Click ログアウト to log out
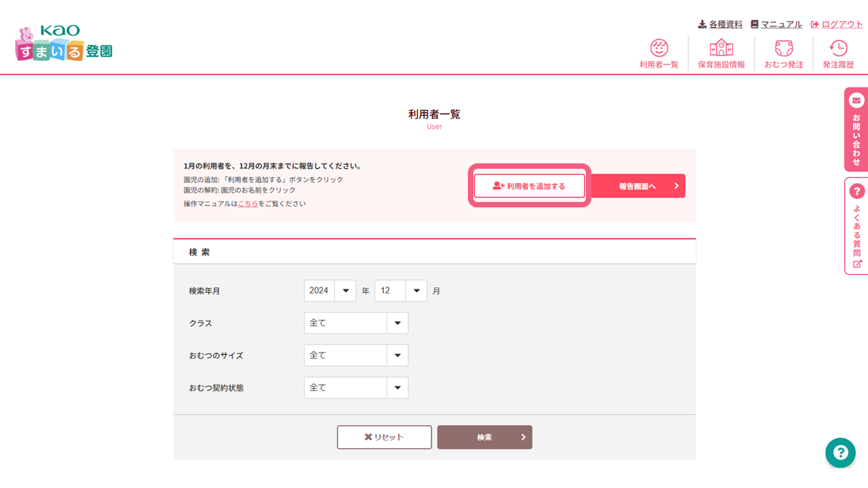 click(x=837, y=24)
